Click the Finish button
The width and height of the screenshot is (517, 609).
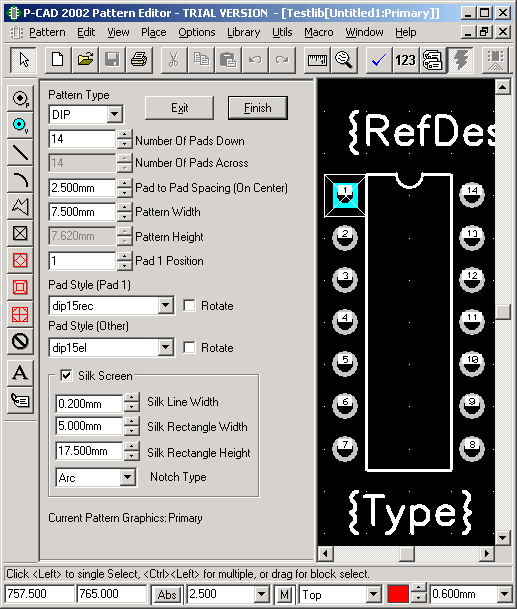tap(258, 108)
